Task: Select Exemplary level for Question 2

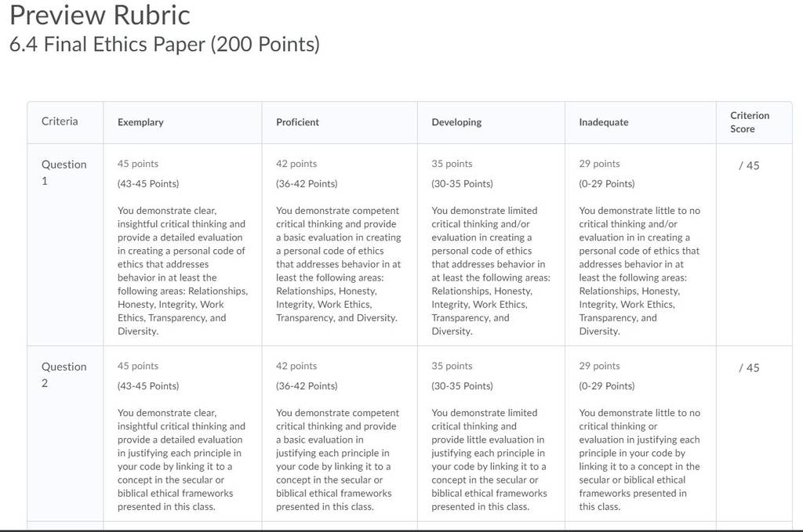Action: 182,434
